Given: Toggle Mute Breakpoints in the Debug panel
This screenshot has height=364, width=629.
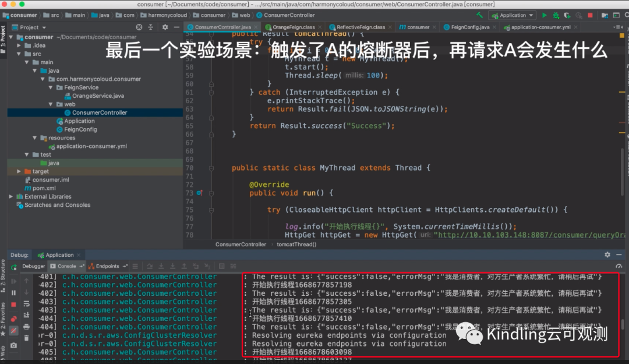Looking at the screenshot, I should (13, 331).
